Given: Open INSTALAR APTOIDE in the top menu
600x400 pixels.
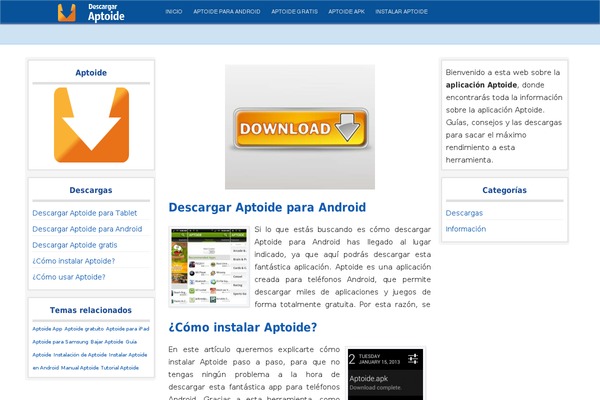Looking at the screenshot, I should coord(401,11).
